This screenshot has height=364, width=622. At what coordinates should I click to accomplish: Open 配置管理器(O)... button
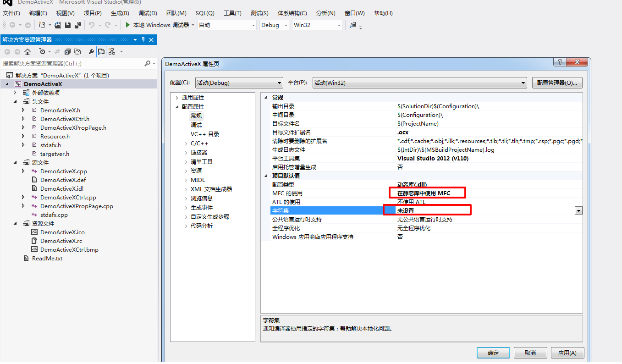point(557,83)
